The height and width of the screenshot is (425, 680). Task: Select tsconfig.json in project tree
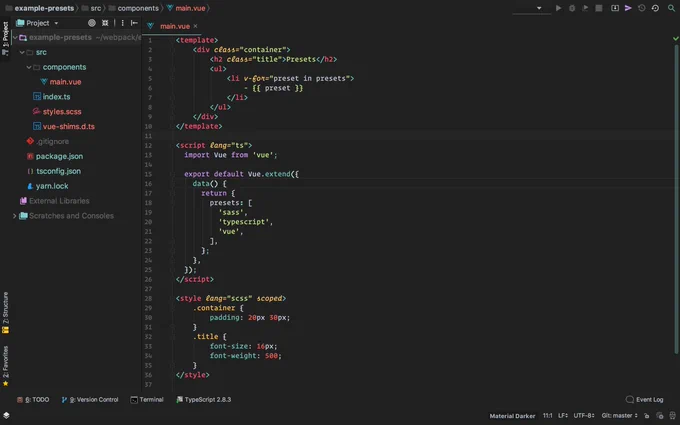tap(58, 171)
